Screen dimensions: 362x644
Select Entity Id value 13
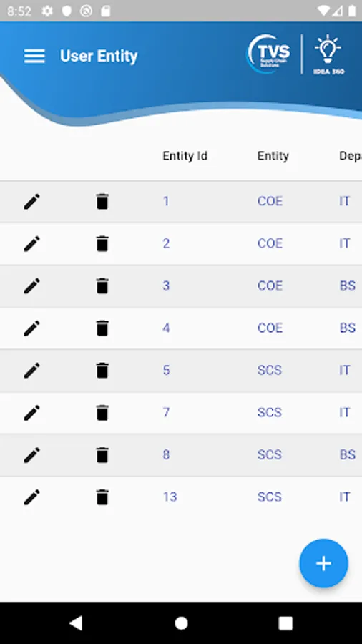[x=170, y=497]
